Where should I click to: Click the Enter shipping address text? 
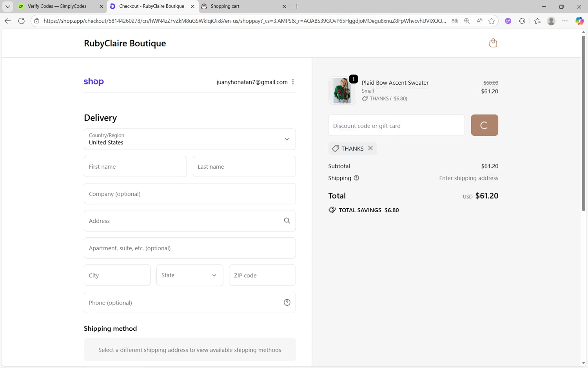469,178
